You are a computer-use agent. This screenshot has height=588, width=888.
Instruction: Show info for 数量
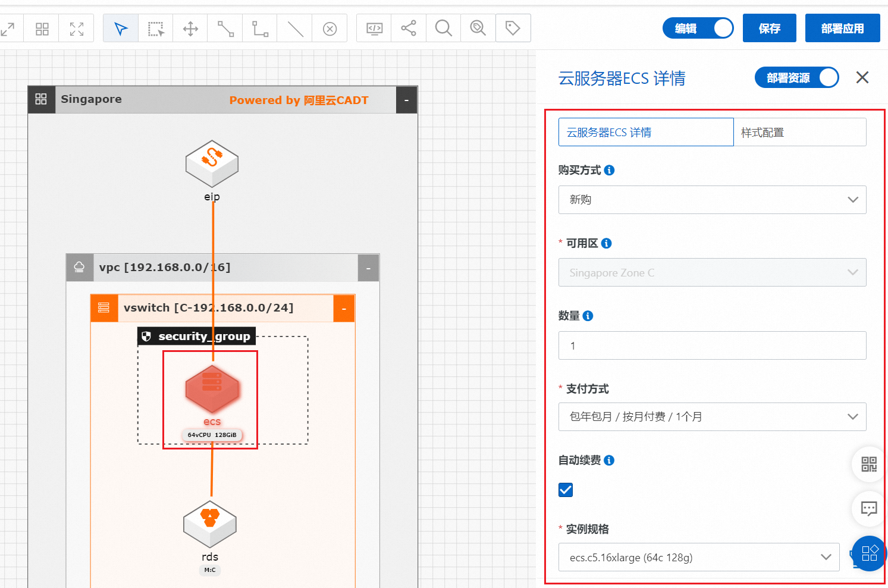588,316
